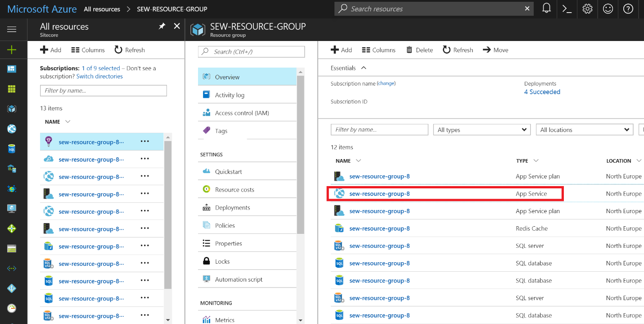This screenshot has height=324, width=644.
Task: Click the smiley feedback icon
Action: (x=608, y=9)
